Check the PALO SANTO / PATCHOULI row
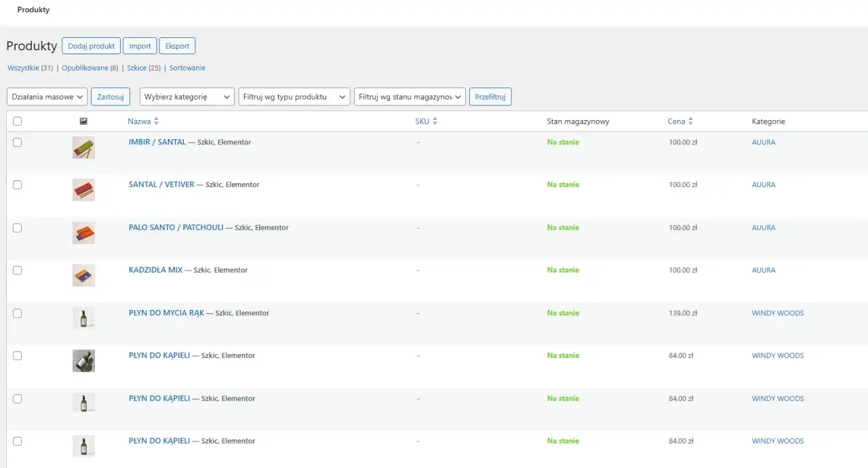This screenshot has height=468, width=868. click(x=17, y=228)
